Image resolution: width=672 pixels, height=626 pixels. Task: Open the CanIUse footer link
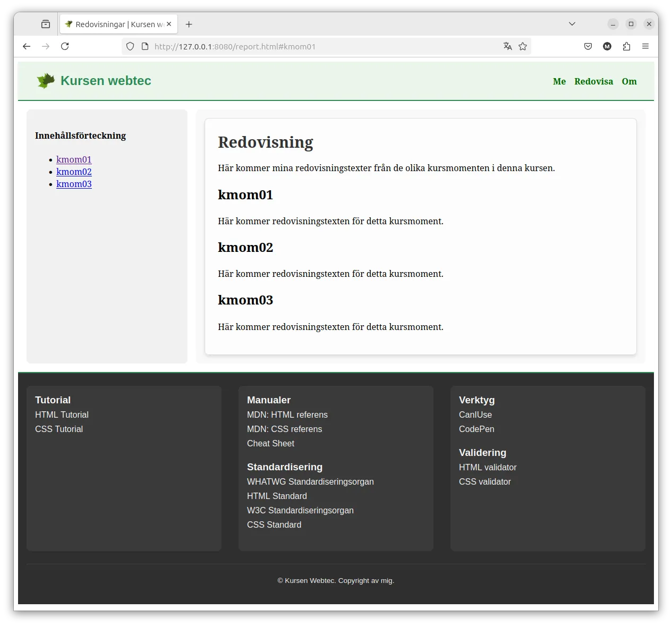(475, 414)
